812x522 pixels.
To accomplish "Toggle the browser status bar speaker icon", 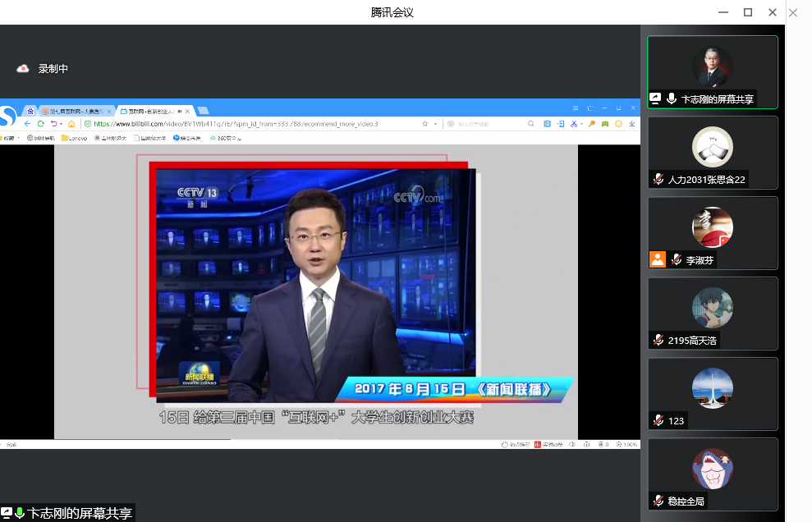I will (571, 444).
